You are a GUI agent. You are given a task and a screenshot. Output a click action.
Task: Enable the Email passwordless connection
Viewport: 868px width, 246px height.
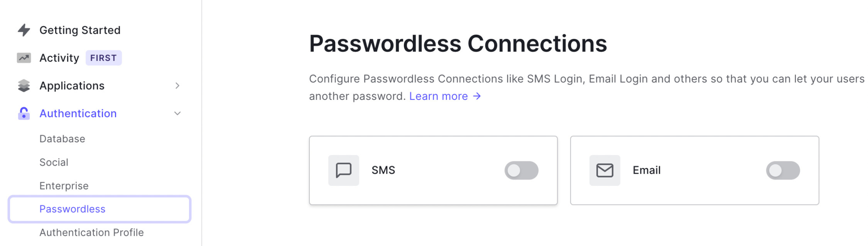pos(783,170)
